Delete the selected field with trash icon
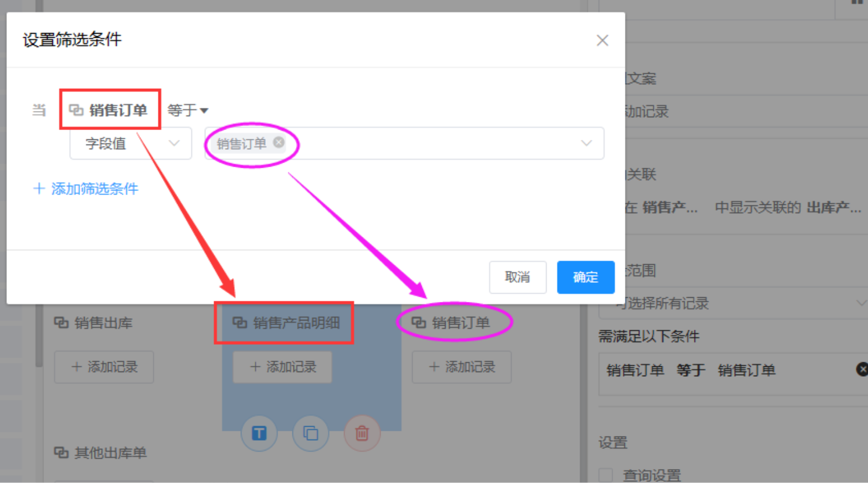This screenshot has height=483, width=868. 362,433
